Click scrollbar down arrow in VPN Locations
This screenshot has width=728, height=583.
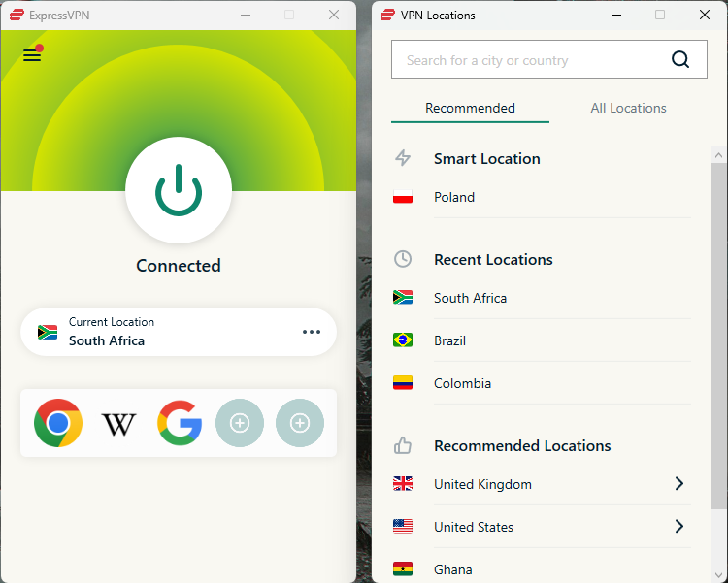(x=718, y=574)
